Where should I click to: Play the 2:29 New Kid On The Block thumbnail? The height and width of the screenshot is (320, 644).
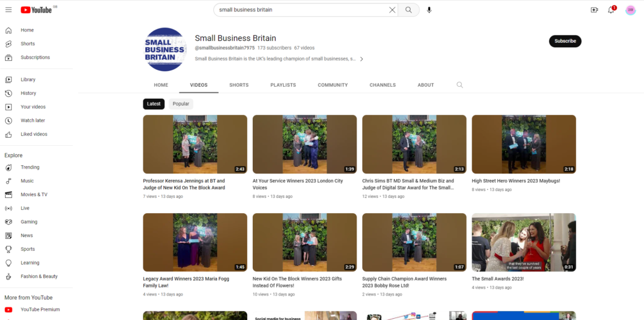pos(305,243)
